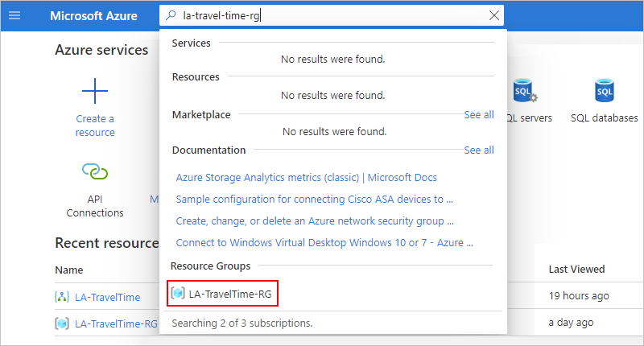The width and height of the screenshot is (644, 346).
Task: Open Cisco ASA sample configuration doc link
Action: tap(314, 199)
